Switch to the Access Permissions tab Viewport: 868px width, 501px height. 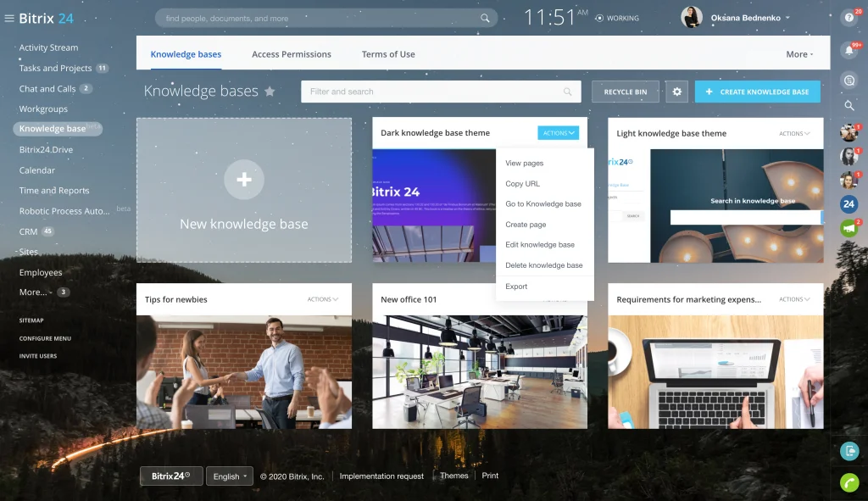(x=292, y=54)
